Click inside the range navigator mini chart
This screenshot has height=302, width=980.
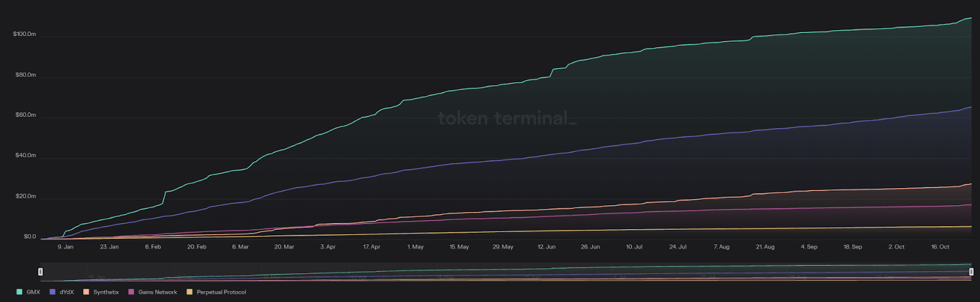tap(506, 271)
